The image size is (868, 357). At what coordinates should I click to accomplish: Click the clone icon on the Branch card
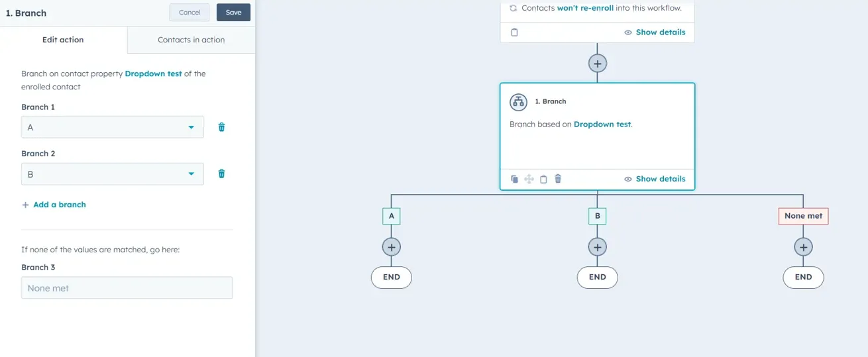(514, 179)
